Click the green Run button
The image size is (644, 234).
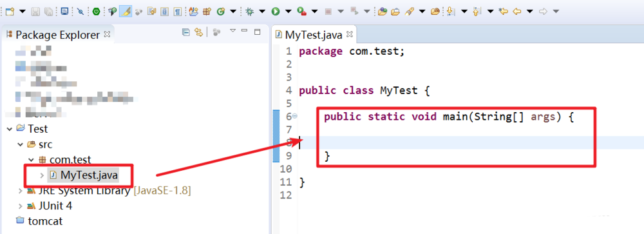tap(275, 12)
